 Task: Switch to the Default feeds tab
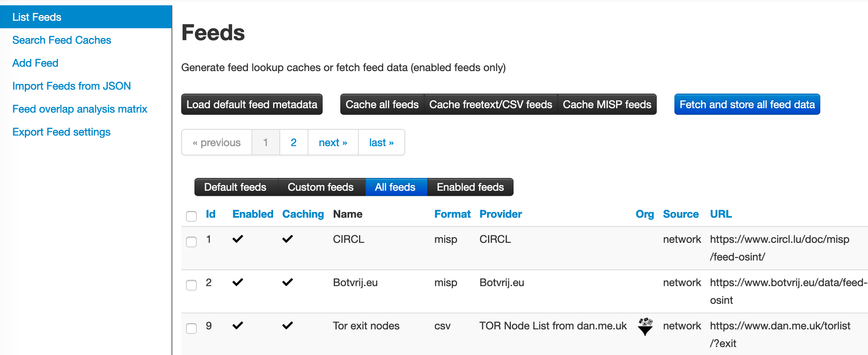tap(235, 187)
